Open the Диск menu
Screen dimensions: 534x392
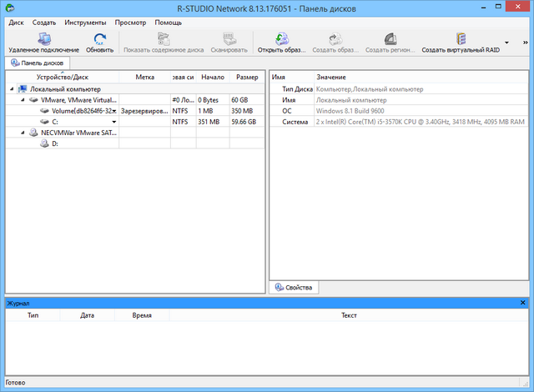[x=16, y=22]
